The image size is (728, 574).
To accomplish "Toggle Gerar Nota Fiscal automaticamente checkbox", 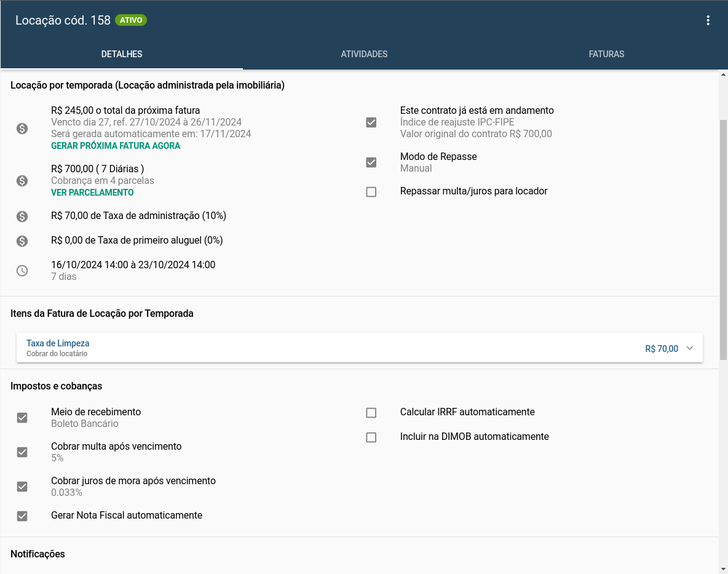I will [x=22, y=516].
